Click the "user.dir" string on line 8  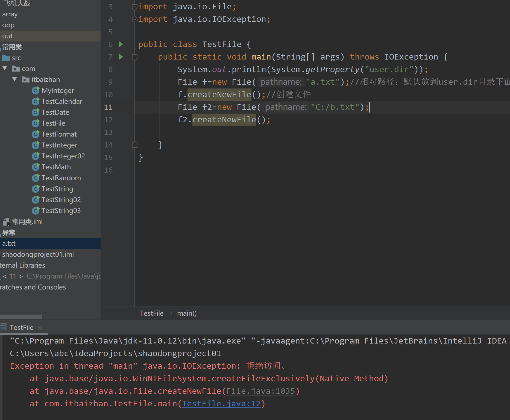tap(389, 69)
